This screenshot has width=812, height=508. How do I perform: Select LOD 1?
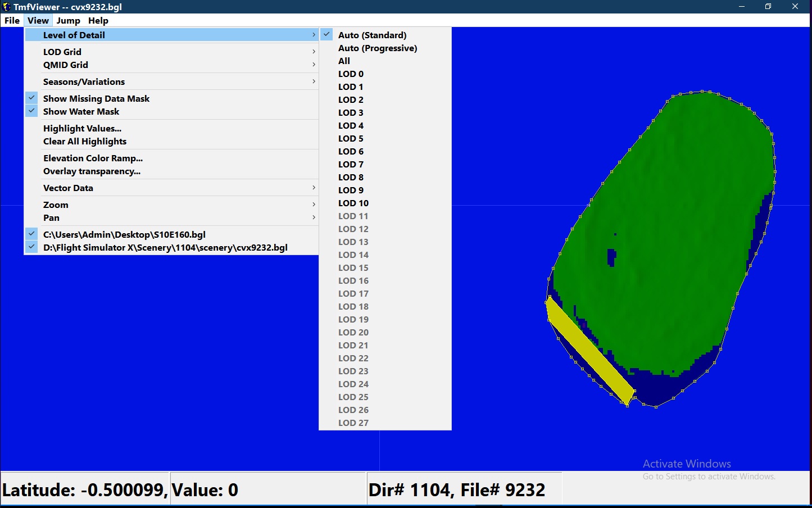(385, 87)
